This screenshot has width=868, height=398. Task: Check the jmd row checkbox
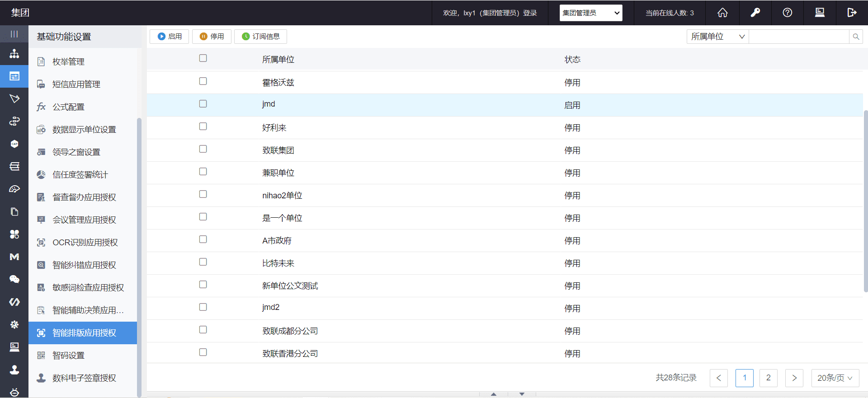203,104
